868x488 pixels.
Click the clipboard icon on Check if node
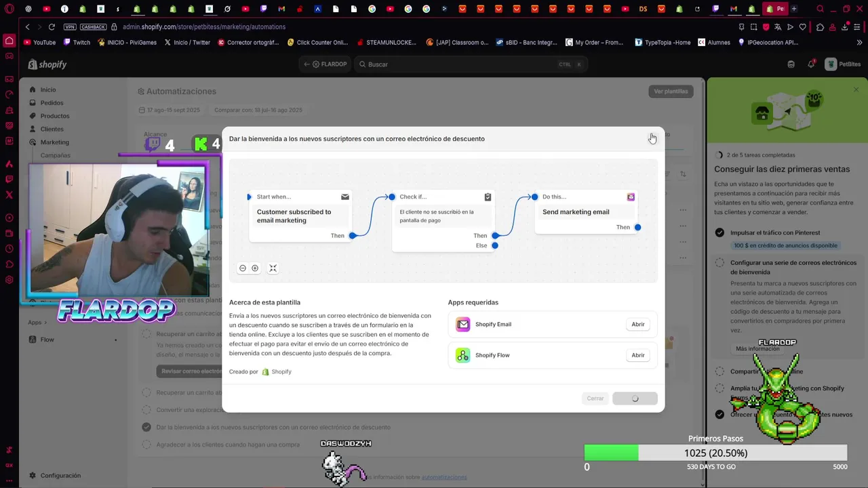click(488, 197)
